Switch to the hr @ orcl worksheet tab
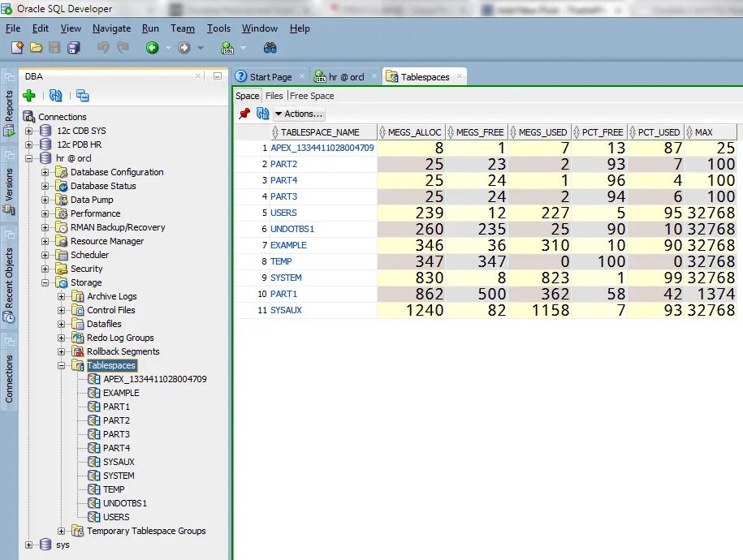 click(347, 77)
